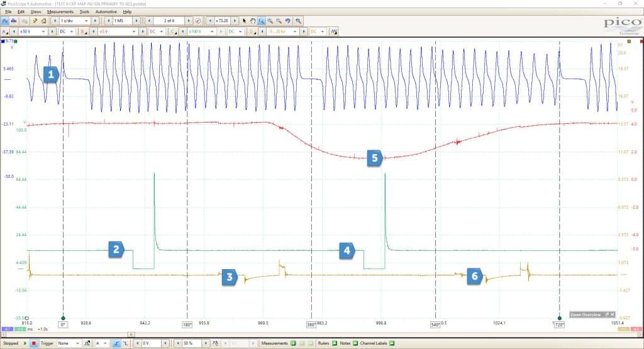Viewport: 644px width, 349px height.
Task: Open the Channel B ±5 V range dropdown
Action: [x=118, y=31]
